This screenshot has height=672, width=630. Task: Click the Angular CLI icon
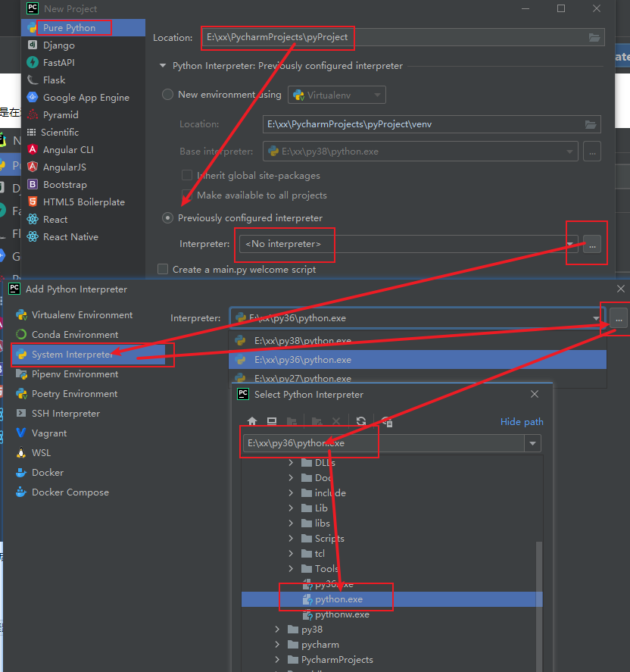(x=33, y=149)
